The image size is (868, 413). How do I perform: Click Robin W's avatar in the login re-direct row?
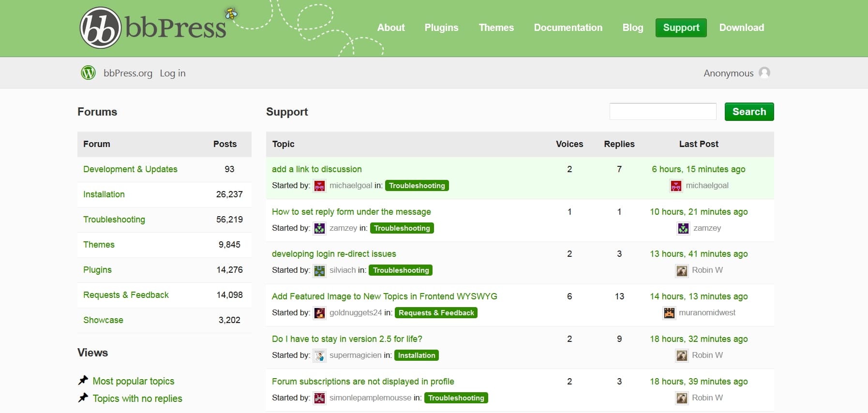[682, 270]
